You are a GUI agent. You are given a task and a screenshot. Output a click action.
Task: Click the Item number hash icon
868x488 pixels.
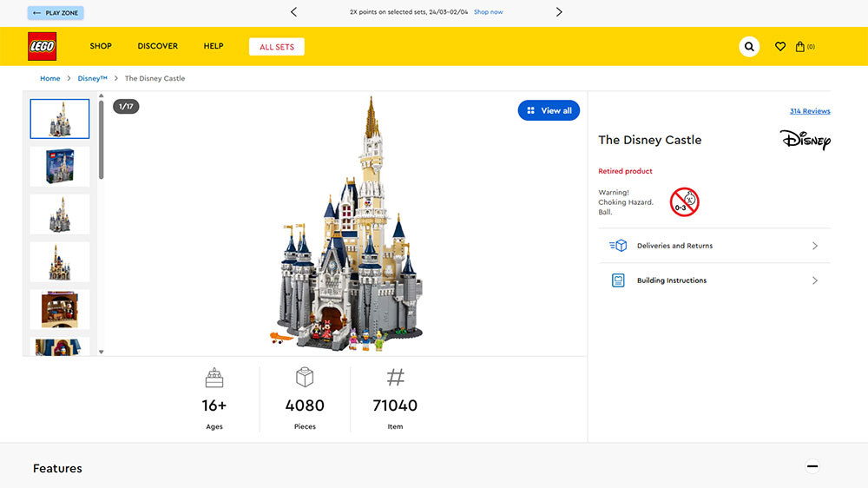click(x=395, y=377)
